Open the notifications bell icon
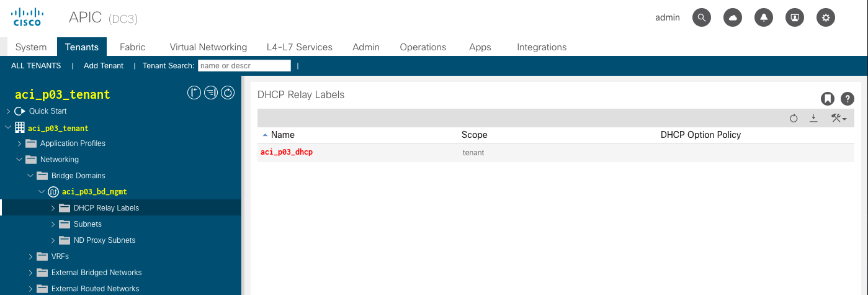 [764, 18]
